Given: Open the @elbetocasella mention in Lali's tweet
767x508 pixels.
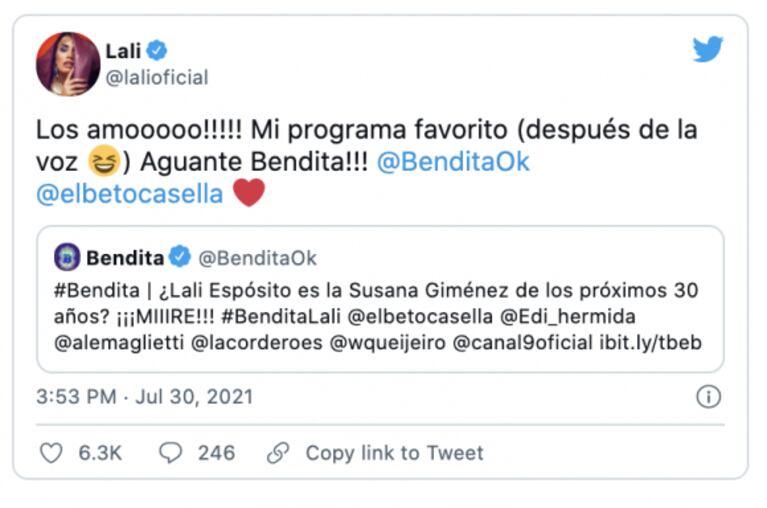Looking at the screenshot, I should point(130,193).
